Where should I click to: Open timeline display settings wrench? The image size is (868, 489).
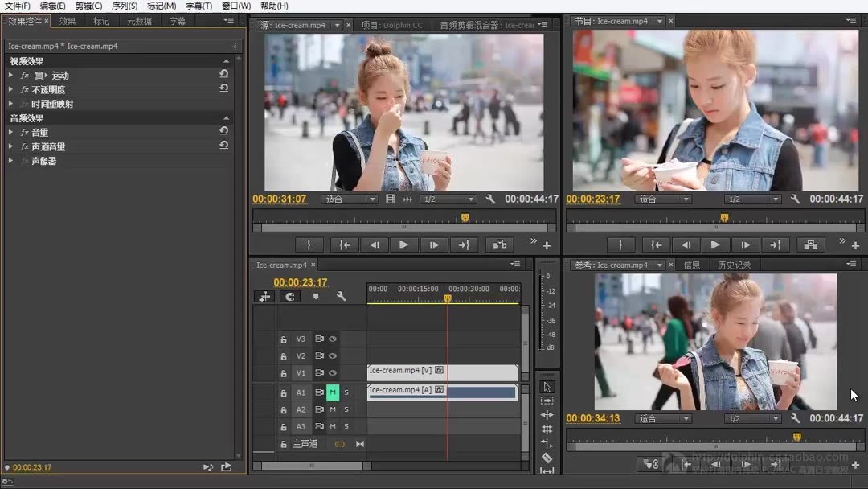341,297
